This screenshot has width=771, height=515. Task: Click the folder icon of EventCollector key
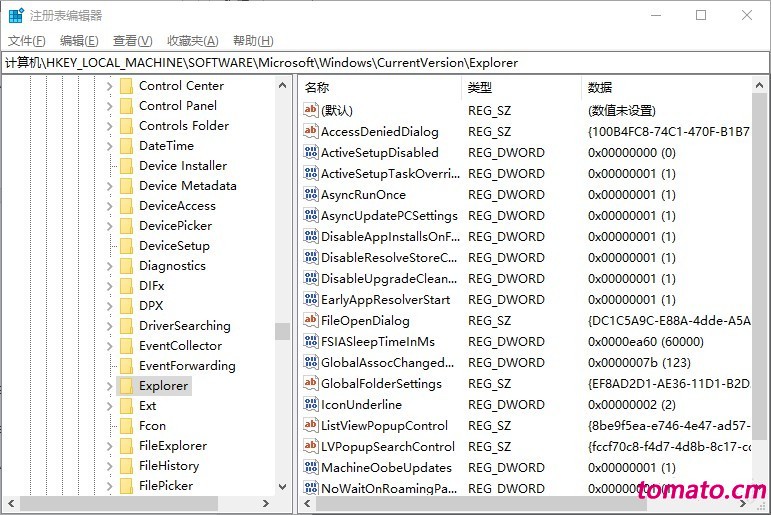click(126, 346)
